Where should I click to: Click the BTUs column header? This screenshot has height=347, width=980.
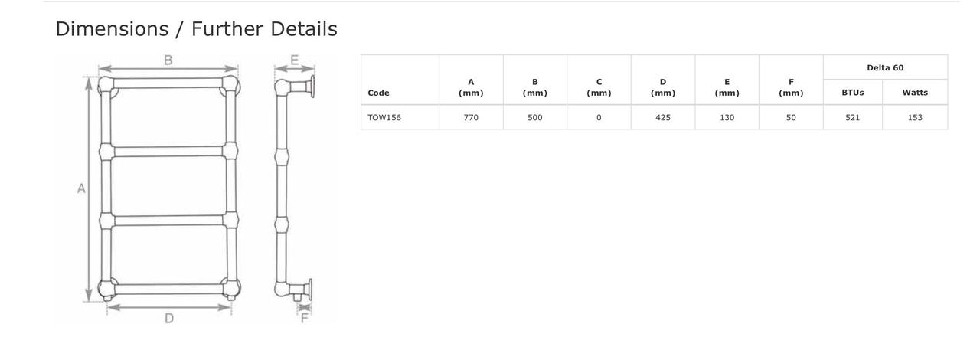click(852, 93)
